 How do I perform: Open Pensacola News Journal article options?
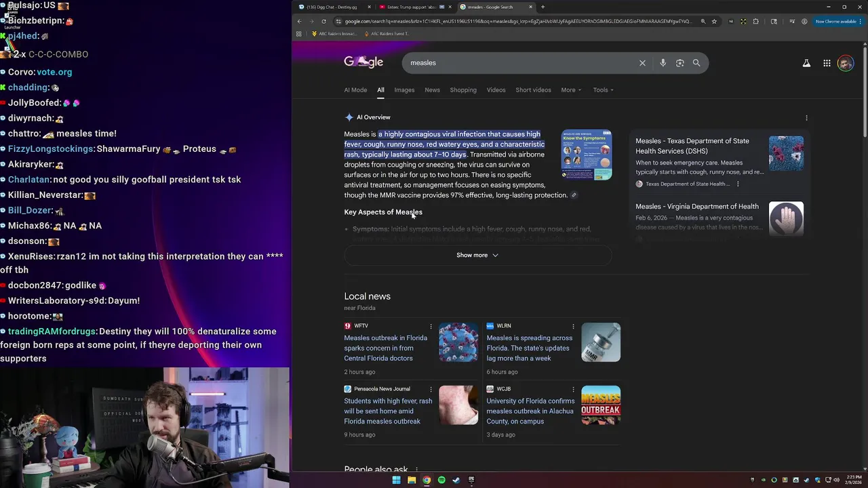(x=431, y=389)
